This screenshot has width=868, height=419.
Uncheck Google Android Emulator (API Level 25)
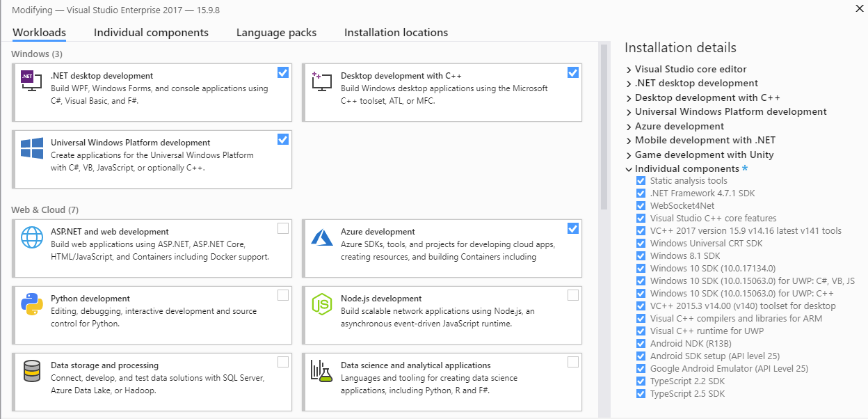point(641,369)
